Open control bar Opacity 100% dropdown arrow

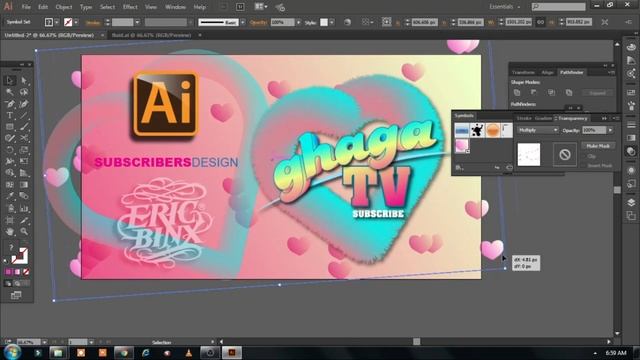pyautogui.click(x=299, y=22)
